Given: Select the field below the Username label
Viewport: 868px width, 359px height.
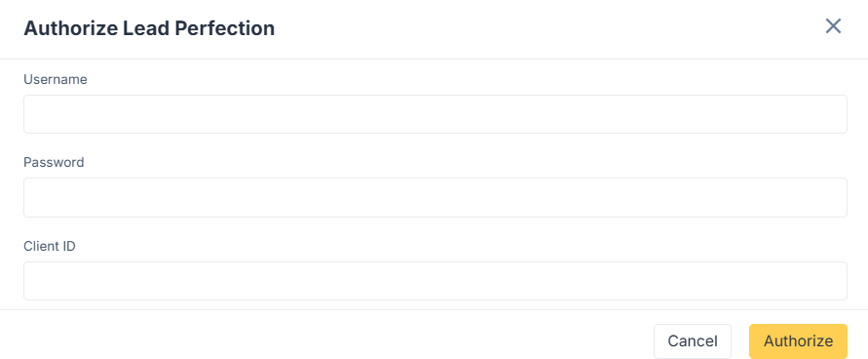Looking at the screenshot, I should [435, 114].
